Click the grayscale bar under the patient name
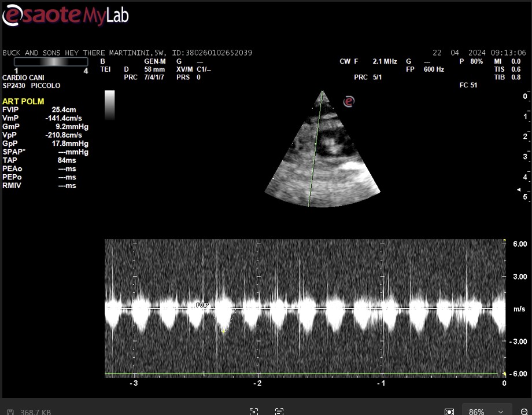532x415 pixels. 51,61
